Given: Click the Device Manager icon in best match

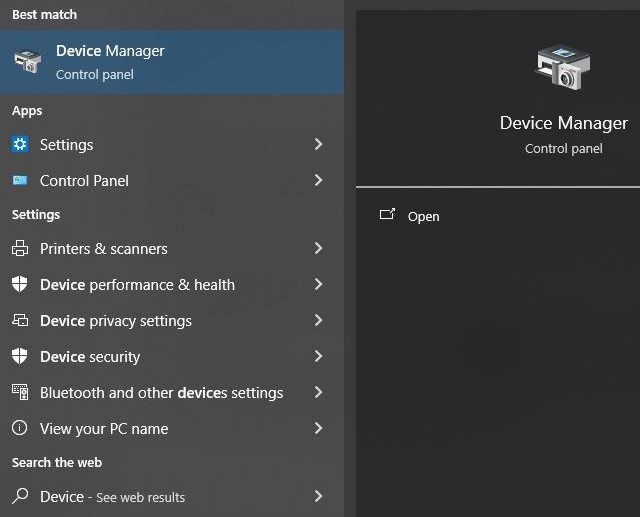Looking at the screenshot, I should 27,61.
